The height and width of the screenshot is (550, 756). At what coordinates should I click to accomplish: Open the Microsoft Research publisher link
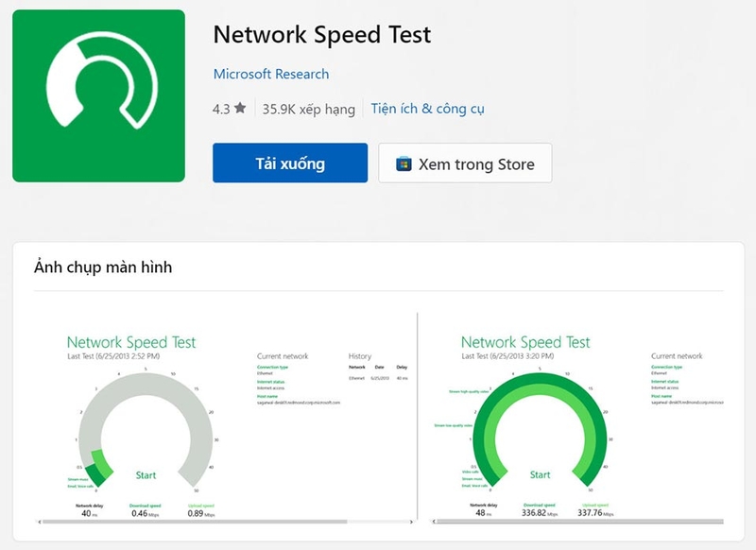[272, 74]
